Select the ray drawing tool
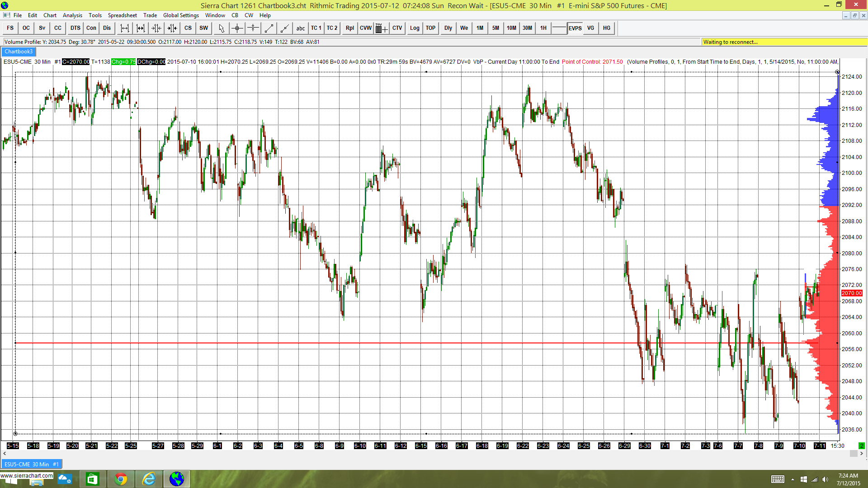Screen dimensions: 868x488 coord(284,28)
